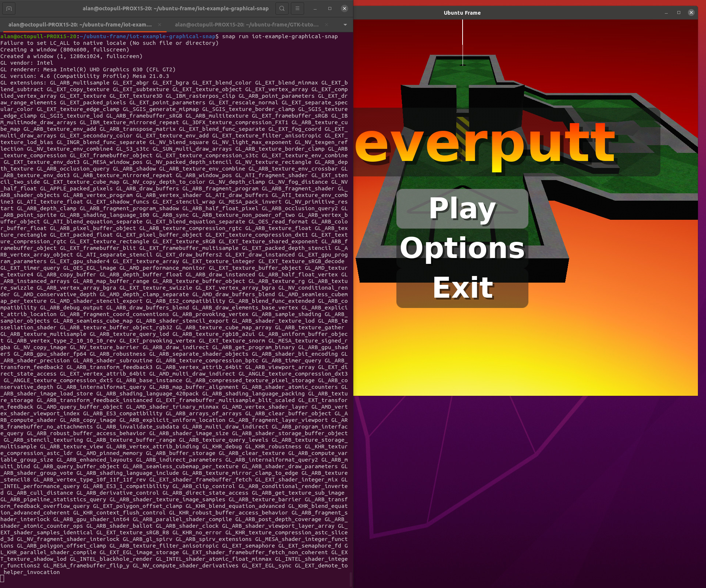
Task: Open the terminal hamburger menu
Action: [297, 8]
